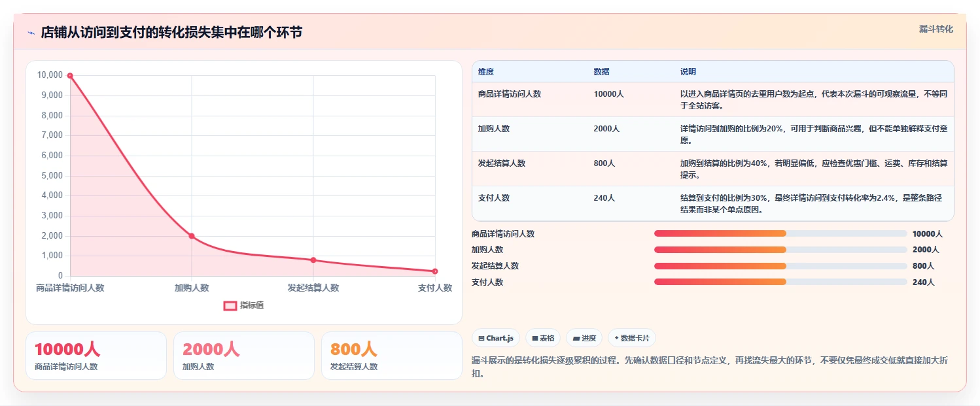Viewport: 980px width, 406px height.
Task: Click the 商品详情访问人数 x-axis label
Action: click(70, 288)
